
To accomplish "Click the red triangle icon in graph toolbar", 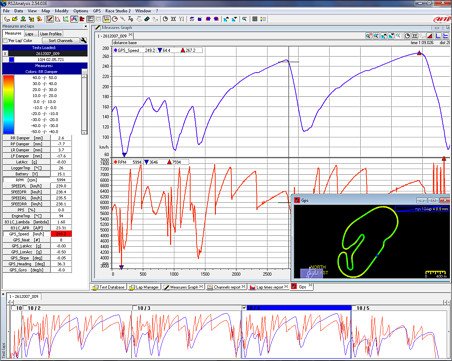I will click(430, 36).
